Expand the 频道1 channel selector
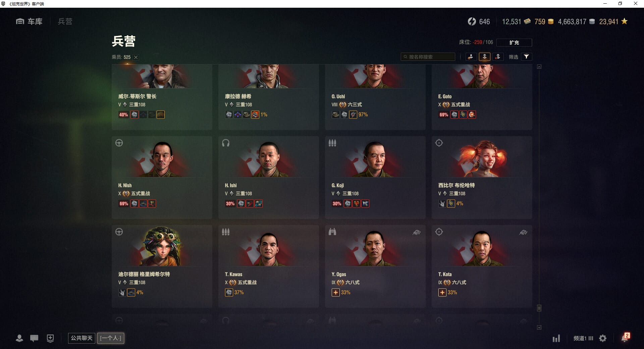This screenshot has height=349, width=644. click(x=583, y=338)
